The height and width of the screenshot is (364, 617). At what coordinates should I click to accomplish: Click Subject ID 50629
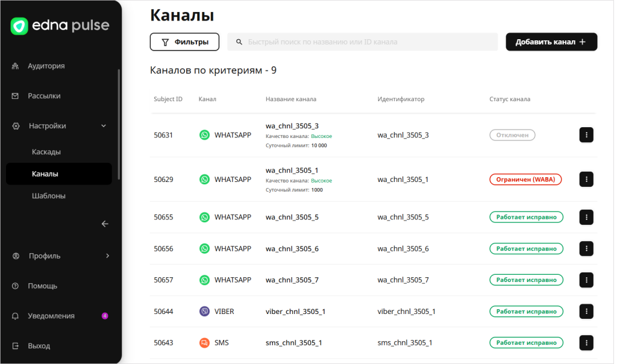[163, 180]
